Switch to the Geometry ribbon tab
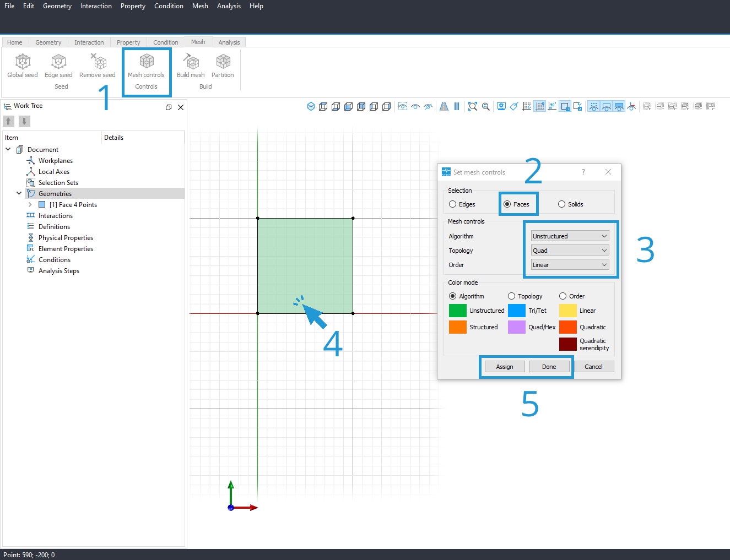The height and width of the screenshot is (560, 730). click(48, 42)
